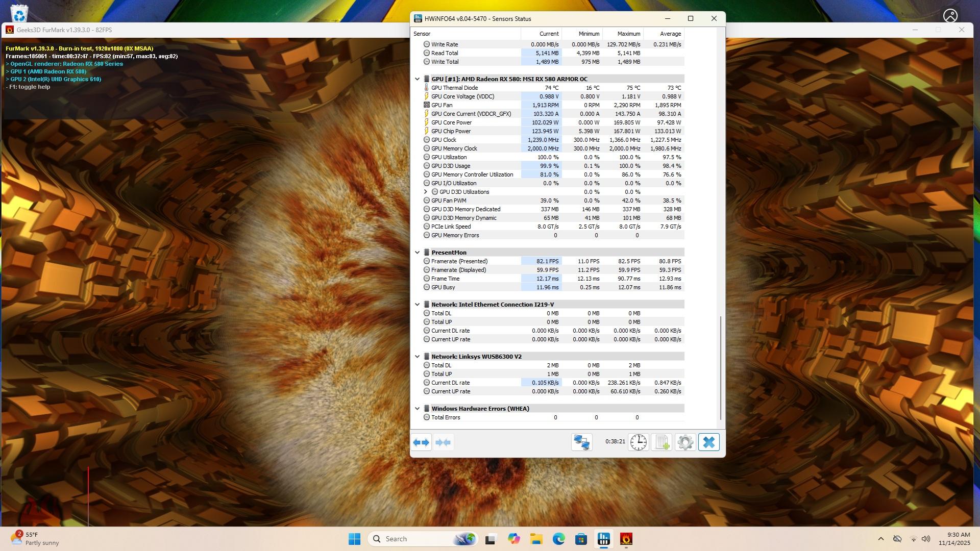
Task: Click the FurMark title bar app icon
Action: pos(9,30)
